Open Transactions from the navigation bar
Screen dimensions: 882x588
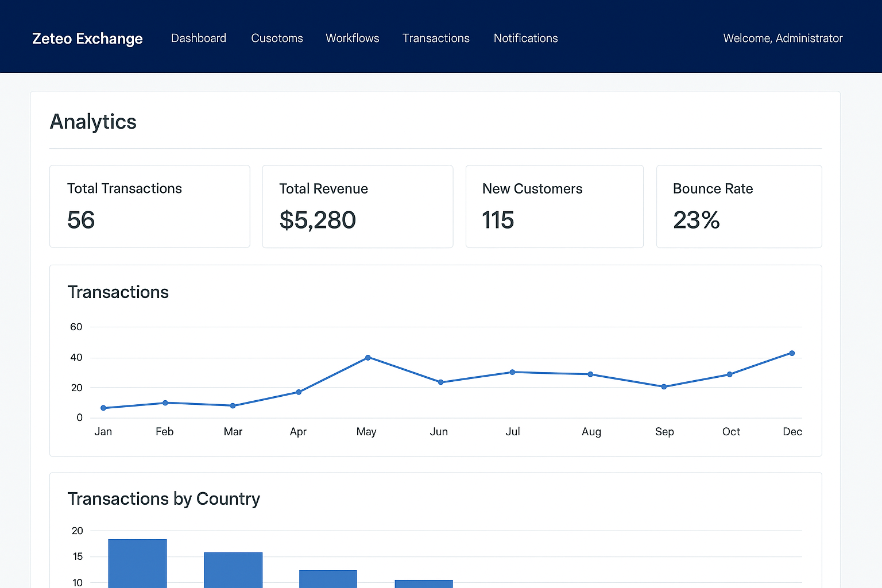436,38
